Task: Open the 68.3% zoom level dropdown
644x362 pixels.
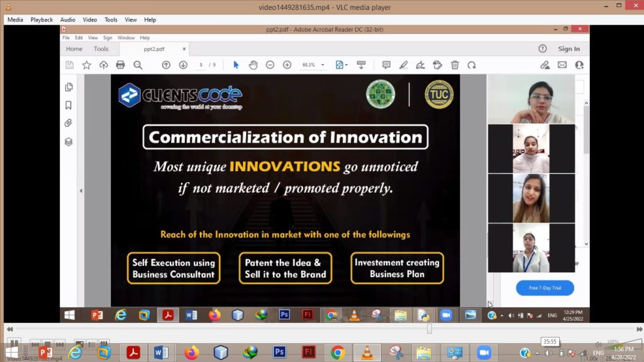Action: (x=323, y=65)
